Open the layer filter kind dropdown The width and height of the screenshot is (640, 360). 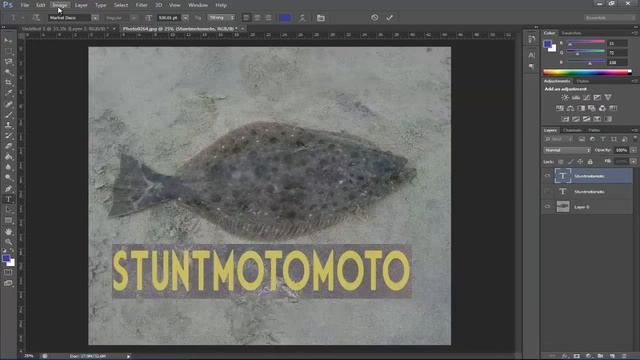559,140
